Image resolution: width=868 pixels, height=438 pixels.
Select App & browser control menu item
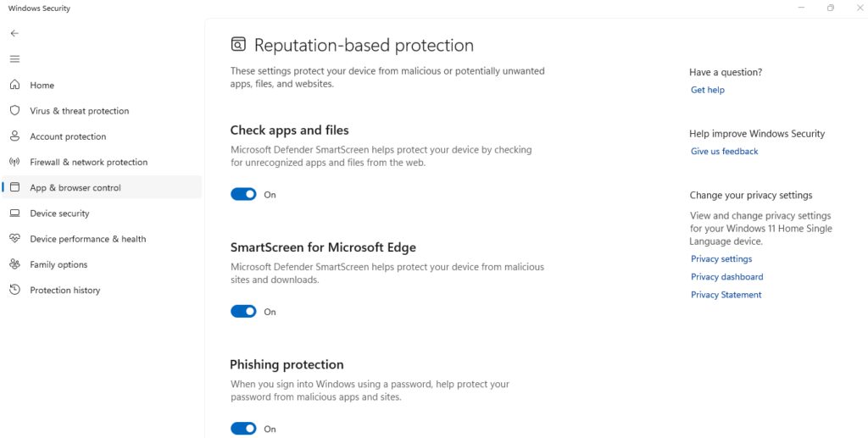pos(75,188)
